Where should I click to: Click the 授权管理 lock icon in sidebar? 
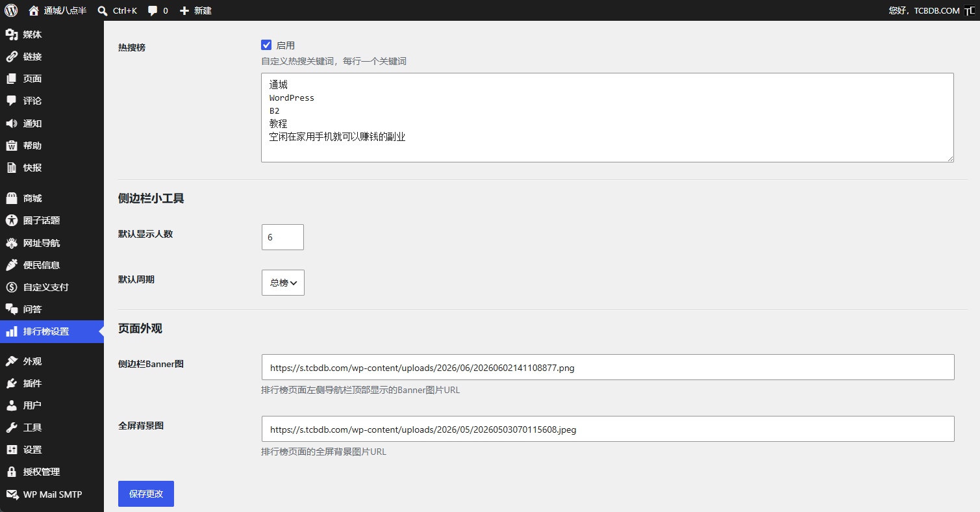click(12, 472)
